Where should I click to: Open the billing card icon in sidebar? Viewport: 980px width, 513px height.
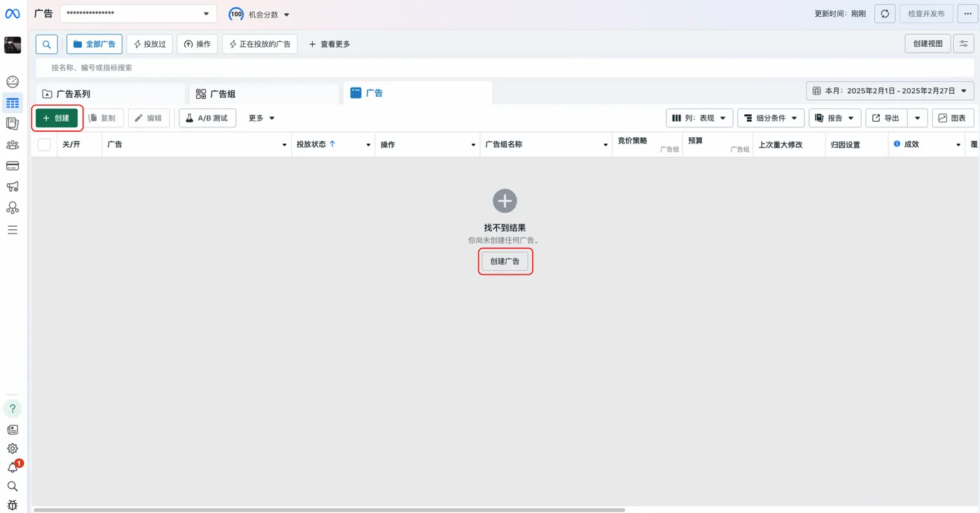click(x=13, y=166)
